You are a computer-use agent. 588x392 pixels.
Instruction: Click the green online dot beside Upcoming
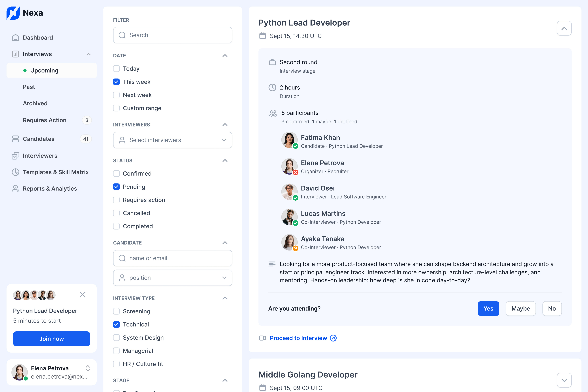[25, 70]
